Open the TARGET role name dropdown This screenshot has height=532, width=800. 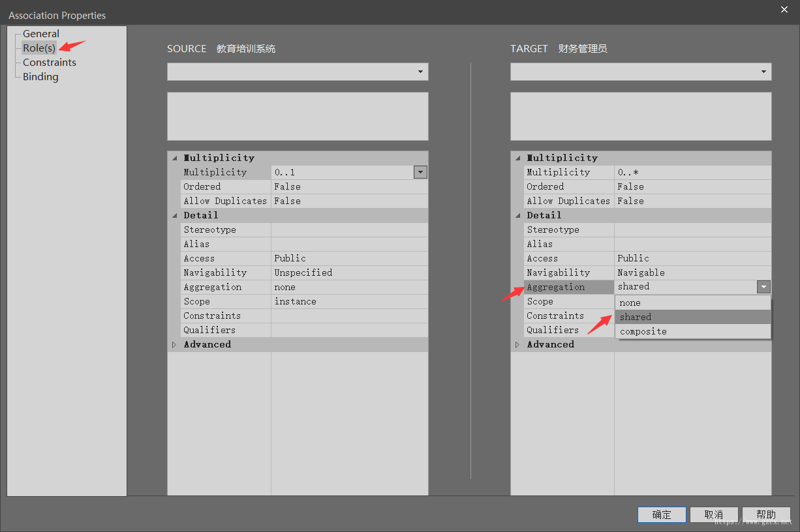[x=763, y=72]
